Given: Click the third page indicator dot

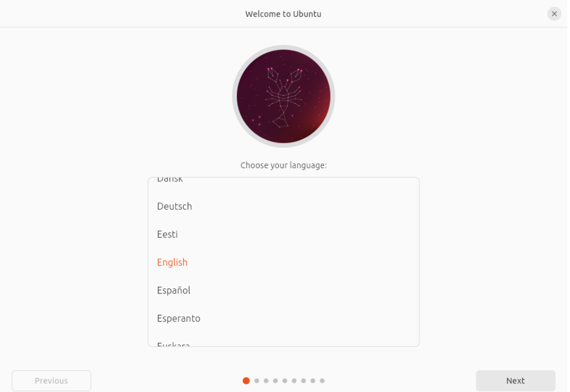Looking at the screenshot, I should point(266,381).
